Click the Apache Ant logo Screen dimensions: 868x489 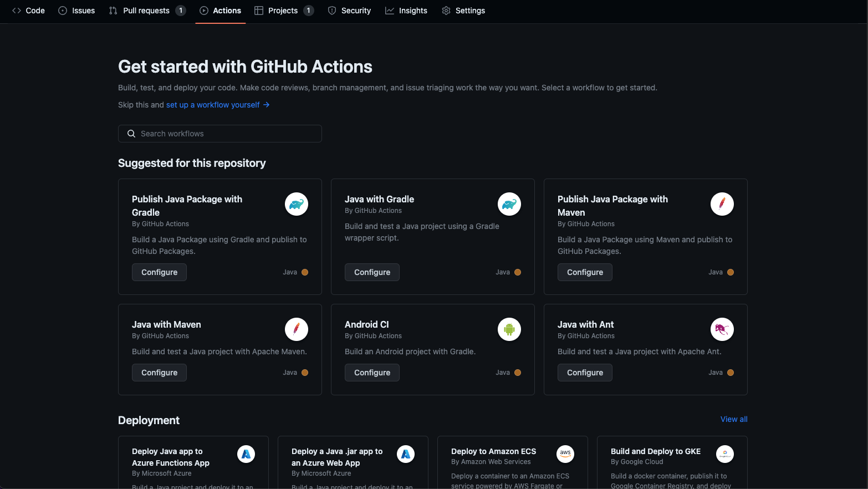pos(722,329)
